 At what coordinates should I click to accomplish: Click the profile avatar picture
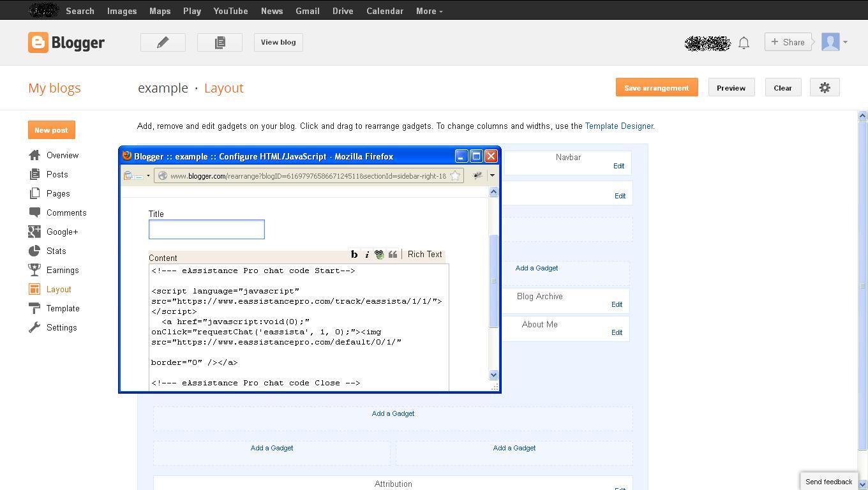pyautogui.click(x=830, y=42)
